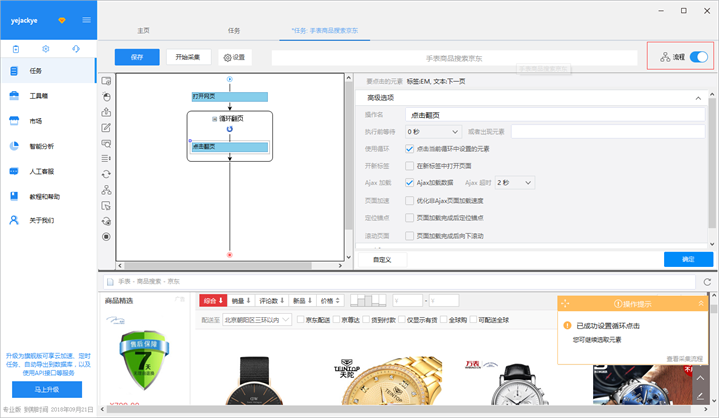Switch to the 任务 top tab

click(x=234, y=31)
